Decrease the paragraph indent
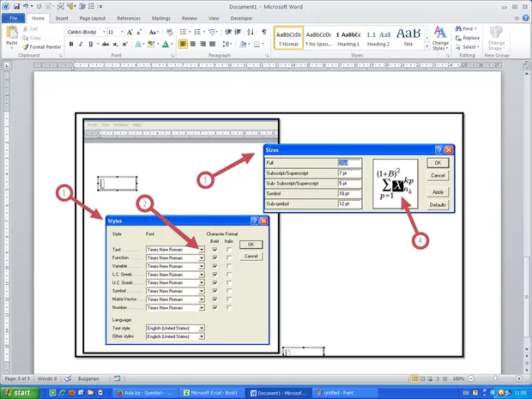532x399 pixels. tap(228, 33)
